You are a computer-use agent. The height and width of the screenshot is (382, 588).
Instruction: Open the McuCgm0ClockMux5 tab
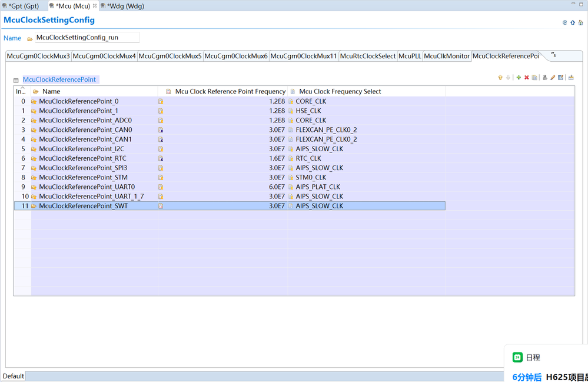pyautogui.click(x=170, y=57)
